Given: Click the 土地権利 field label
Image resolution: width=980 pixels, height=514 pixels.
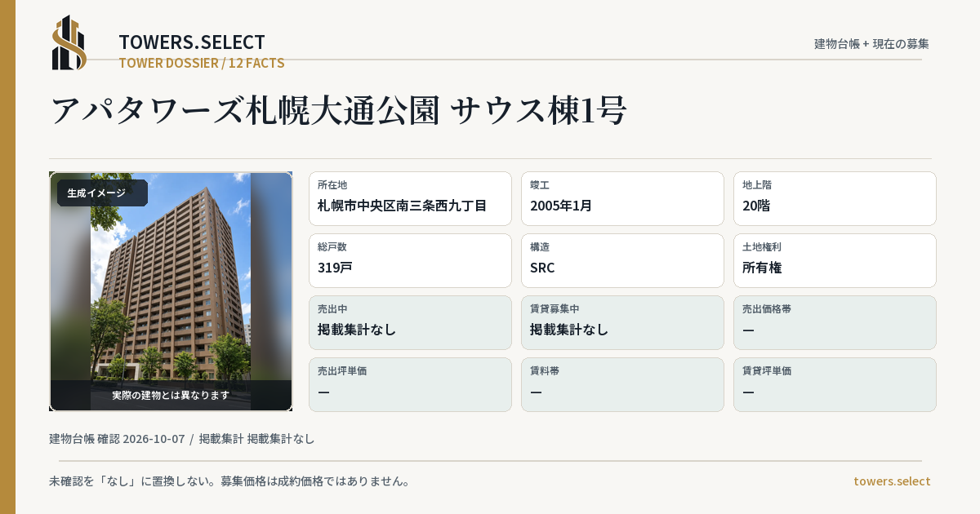Looking at the screenshot, I should coord(762,247).
